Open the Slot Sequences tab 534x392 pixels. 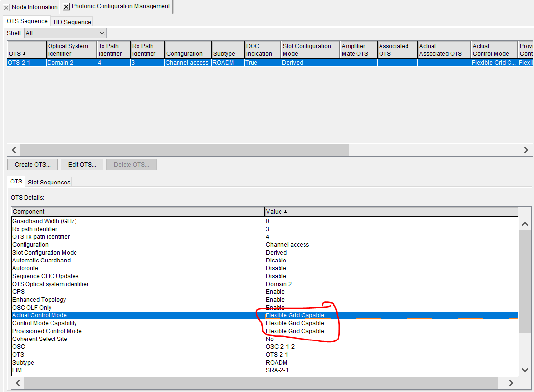coord(49,183)
